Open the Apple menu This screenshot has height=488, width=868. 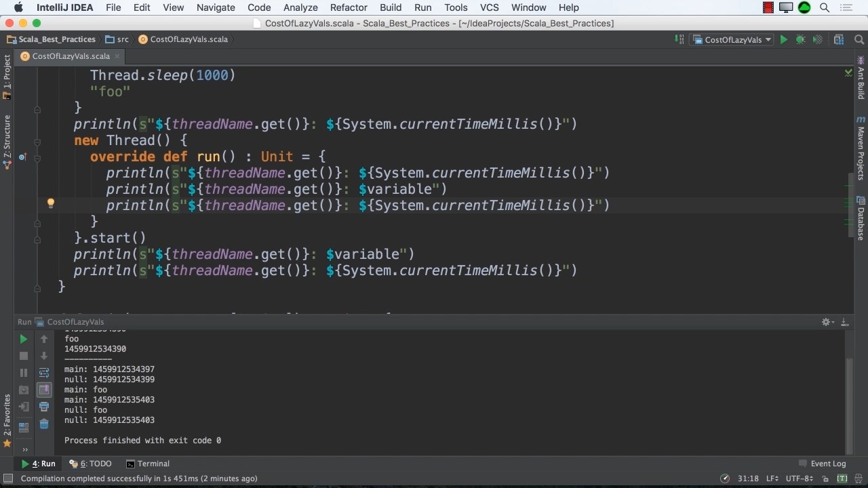[18, 7]
